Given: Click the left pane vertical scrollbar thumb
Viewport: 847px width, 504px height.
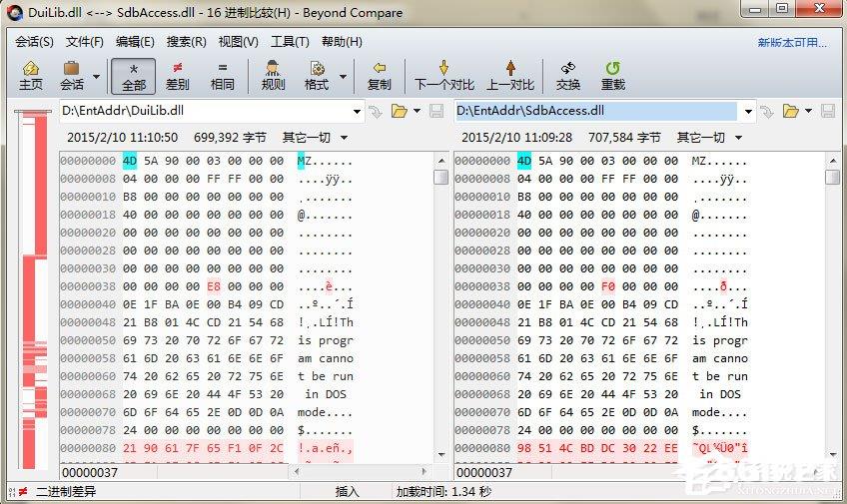Looking at the screenshot, I should [x=440, y=177].
